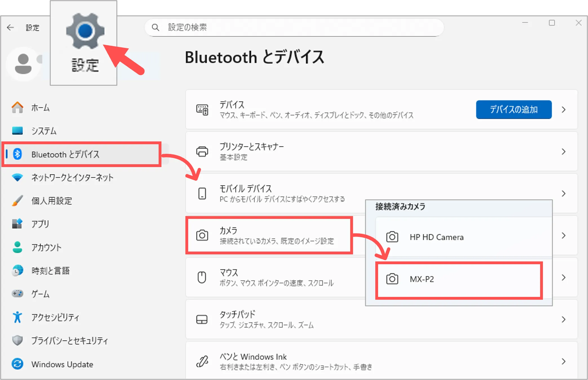Open ホーム from the sidebar
This screenshot has width=588, height=380.
pyautogui.click(x=40, y=108)
